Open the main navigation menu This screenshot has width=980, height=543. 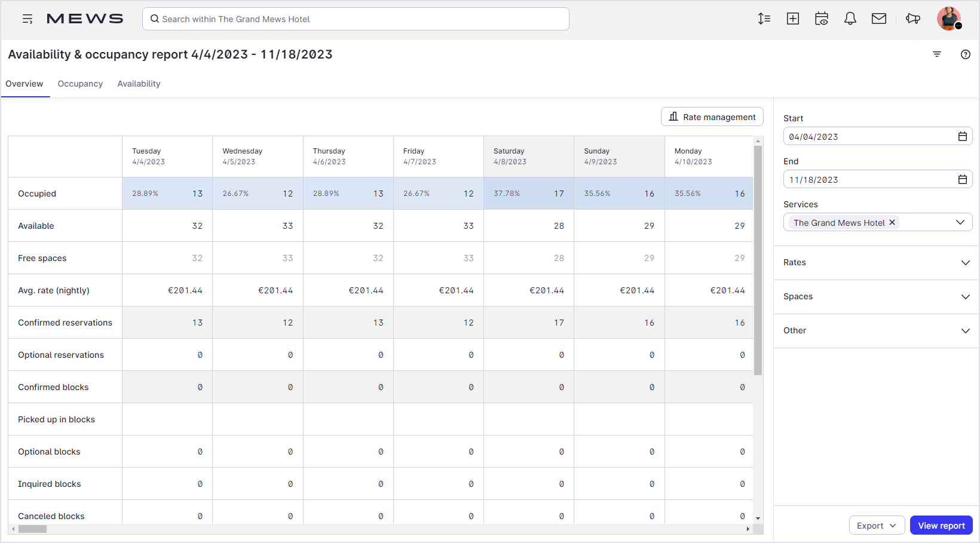pyautogui.click(x=27, y=19)
